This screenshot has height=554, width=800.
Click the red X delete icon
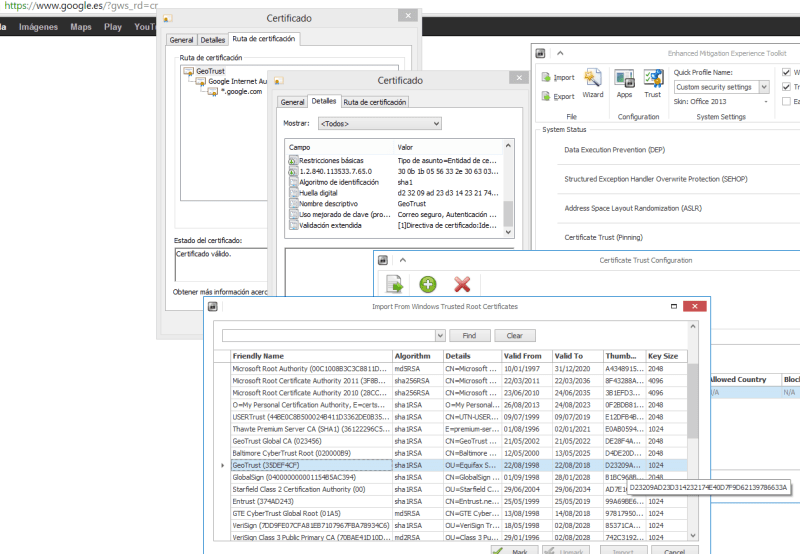point(461,285)
